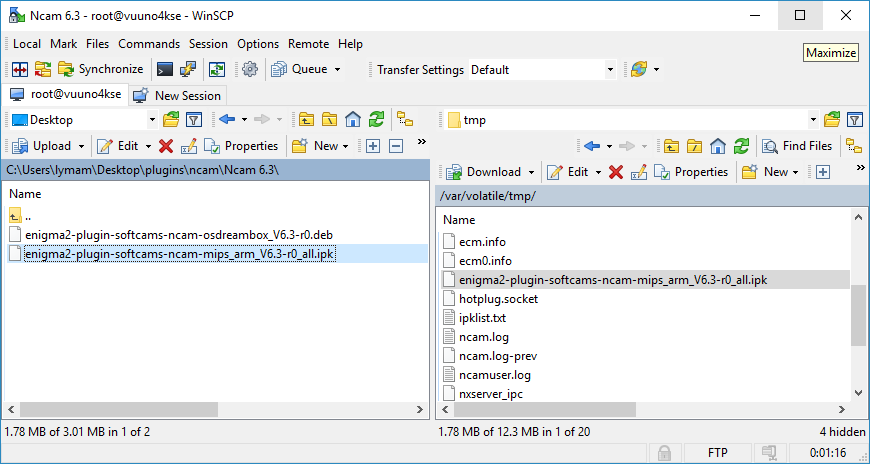Screen dimensions: 870x464
Task: Click remote panel Properties button
Action: coord(691,172)
